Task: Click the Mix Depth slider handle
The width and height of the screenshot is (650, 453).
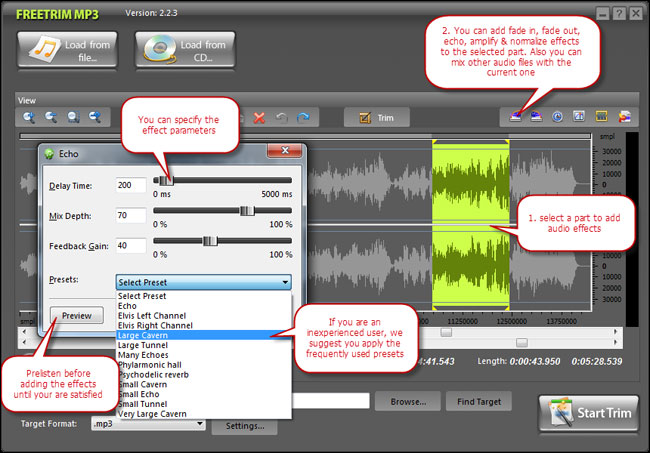Action: click(x=245, y=211)
